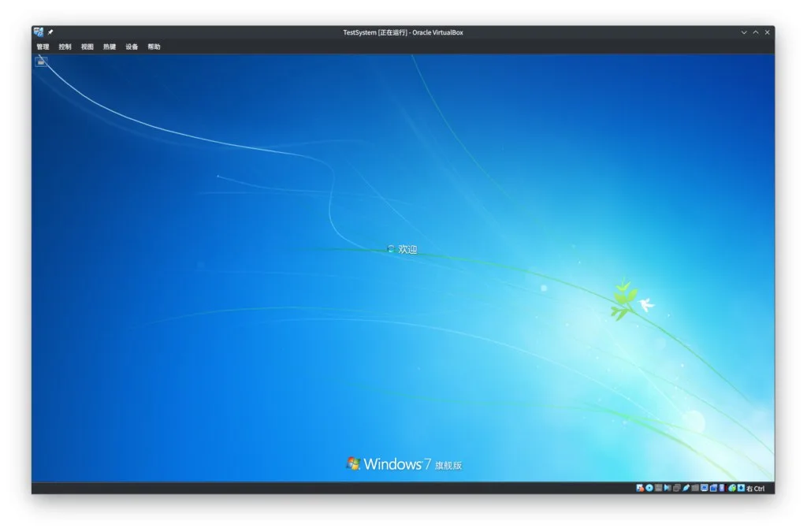The image size is (807, 532).
Task: Open the 视图 menu
Action: (87, 47)
